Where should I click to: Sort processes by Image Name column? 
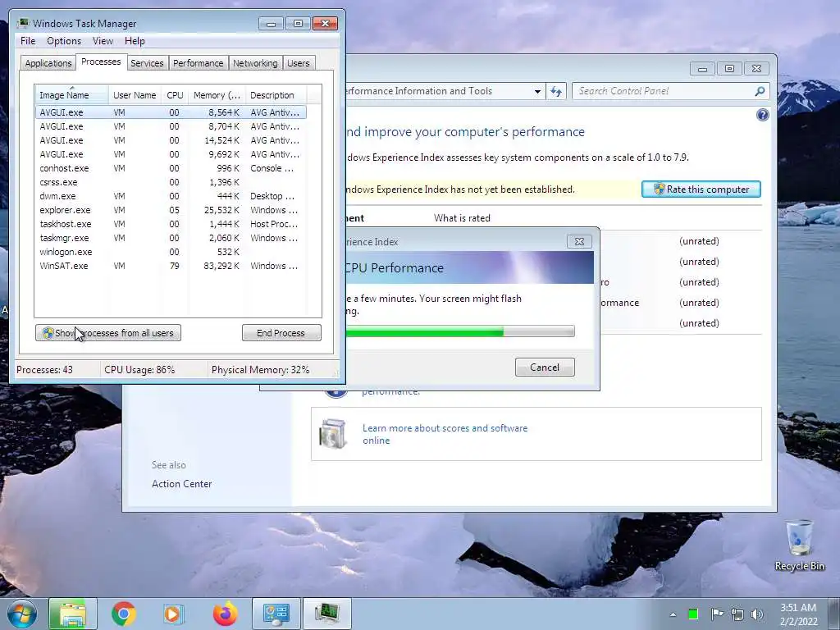(71, 95)
